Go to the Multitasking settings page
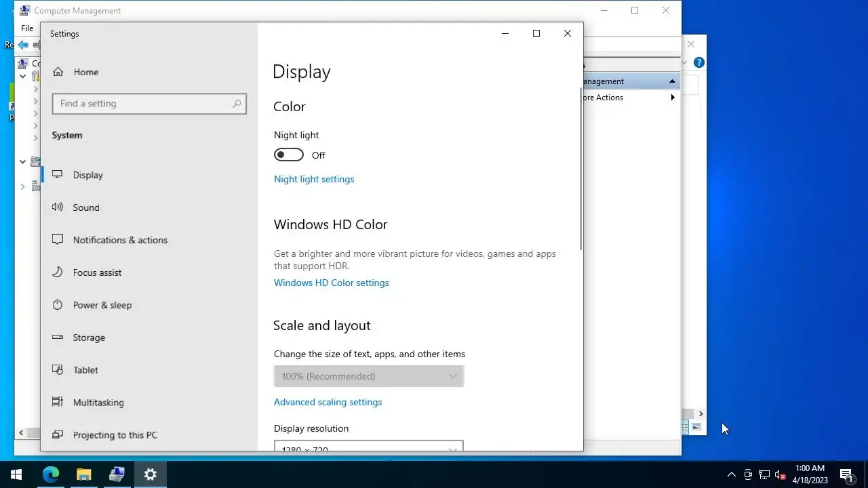The width and height of the screenshot is (868, 488). [149, 403]
